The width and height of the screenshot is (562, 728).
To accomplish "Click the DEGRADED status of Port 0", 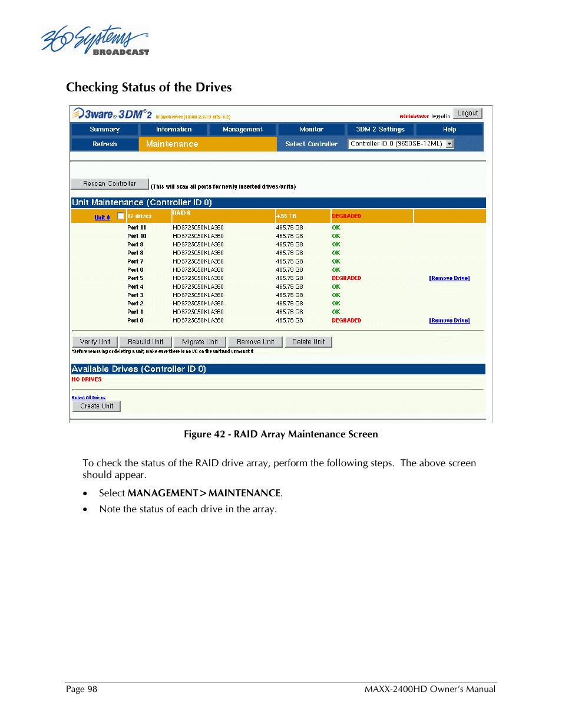I will click(346, 321).
